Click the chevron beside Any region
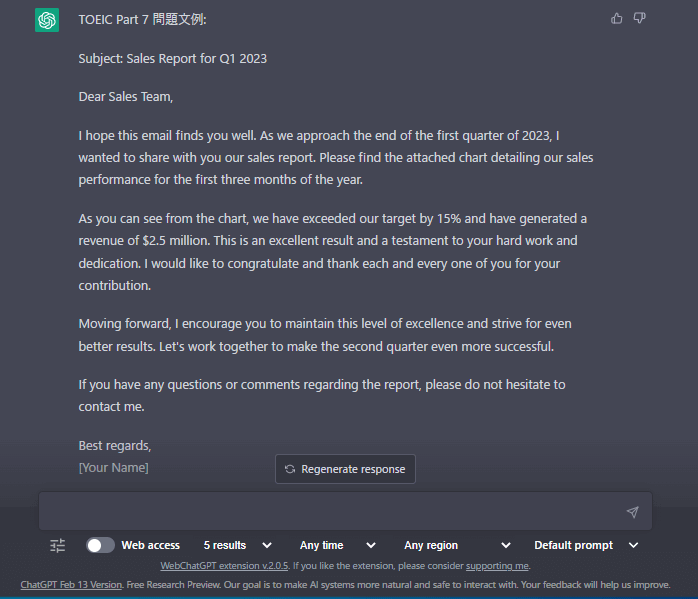698x599 pixels. click(506, 545)
